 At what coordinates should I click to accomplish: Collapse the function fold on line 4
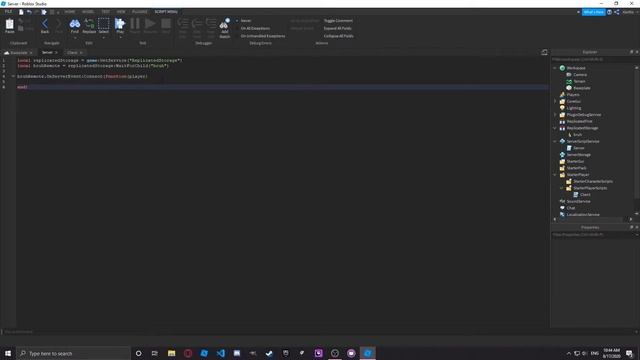tap(13, 76)
